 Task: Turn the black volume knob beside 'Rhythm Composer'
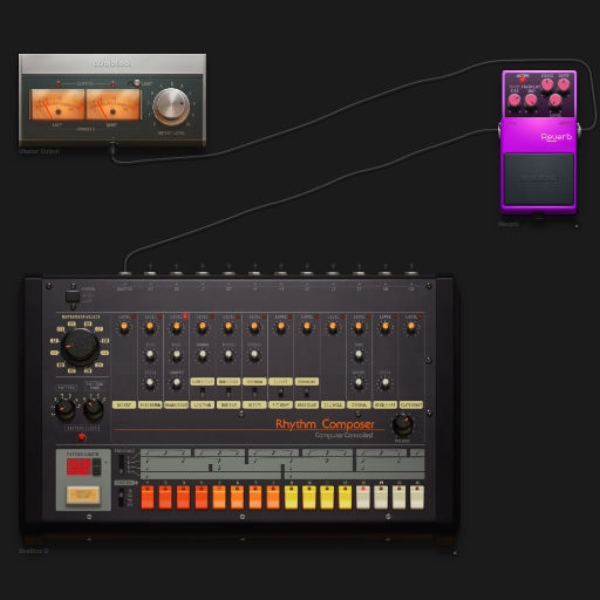[x=403, y=425]
